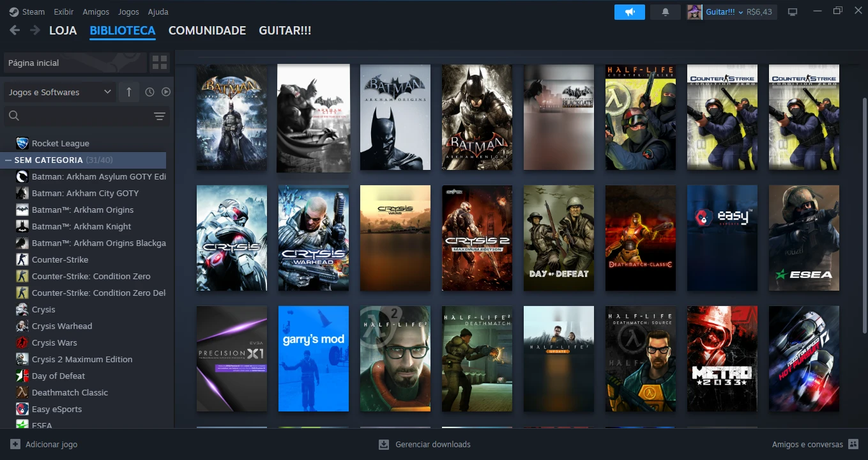Select Counter-Strike in the sidebar list
Image resolution: width=868 pixels, height=460 pixels.
90,259
